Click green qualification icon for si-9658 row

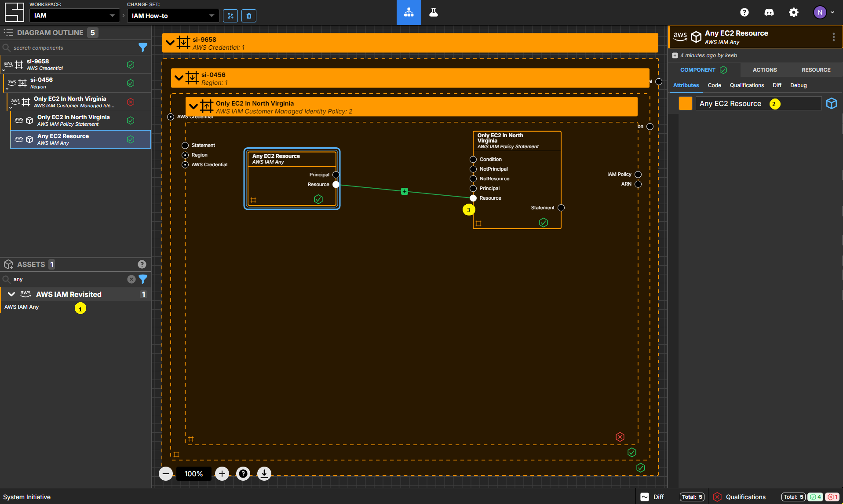(131, 65)
